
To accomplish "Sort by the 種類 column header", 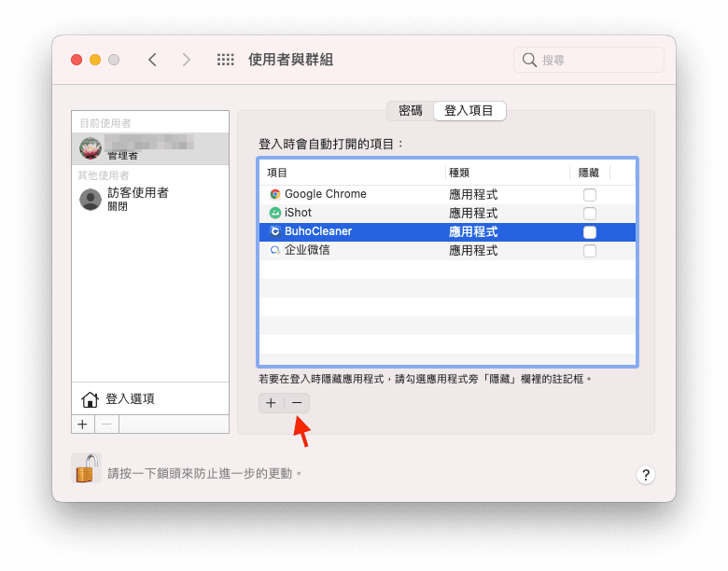I will tap(508, 173).
